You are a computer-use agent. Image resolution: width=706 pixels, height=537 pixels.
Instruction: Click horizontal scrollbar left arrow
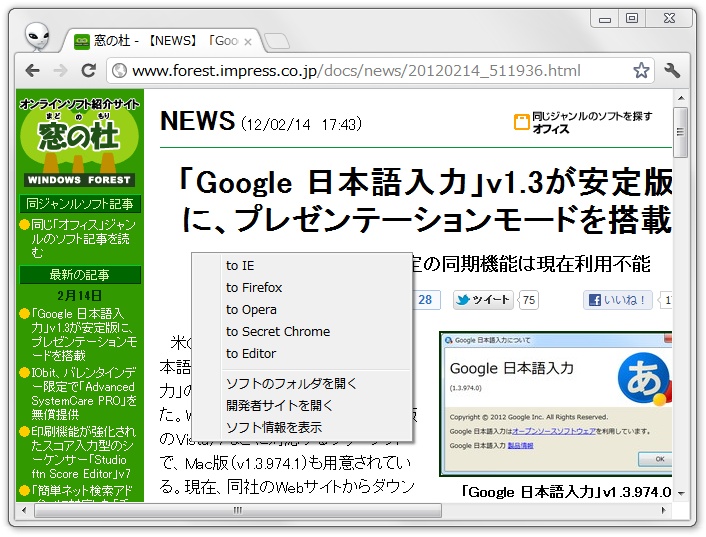tap(24, 510)
